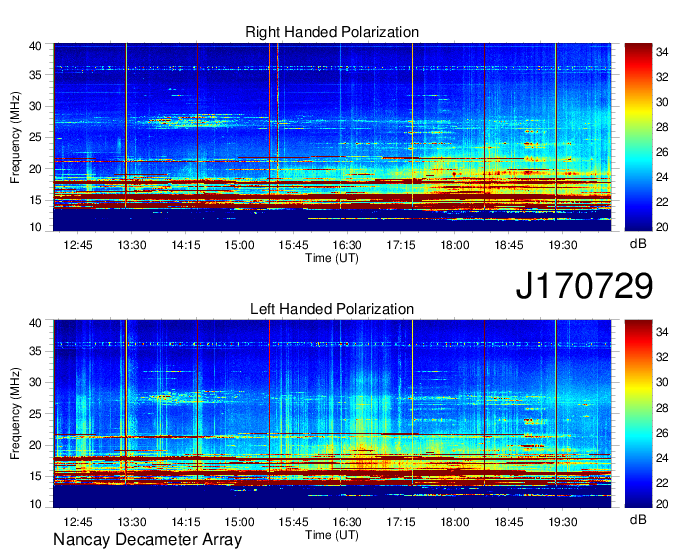
Task: Click the Right Handed plot's colorbar
Action: (638, 137)
